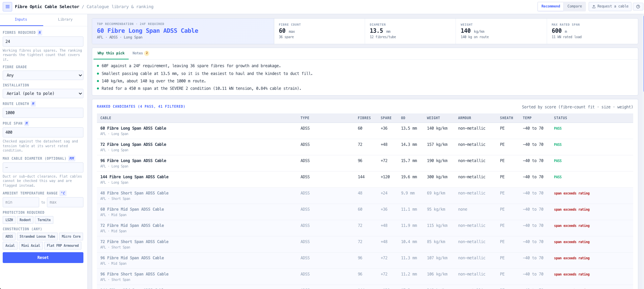Select the 60 Fibre Long Span ADSS row
644x289 pixels.
tap(365, 131)
